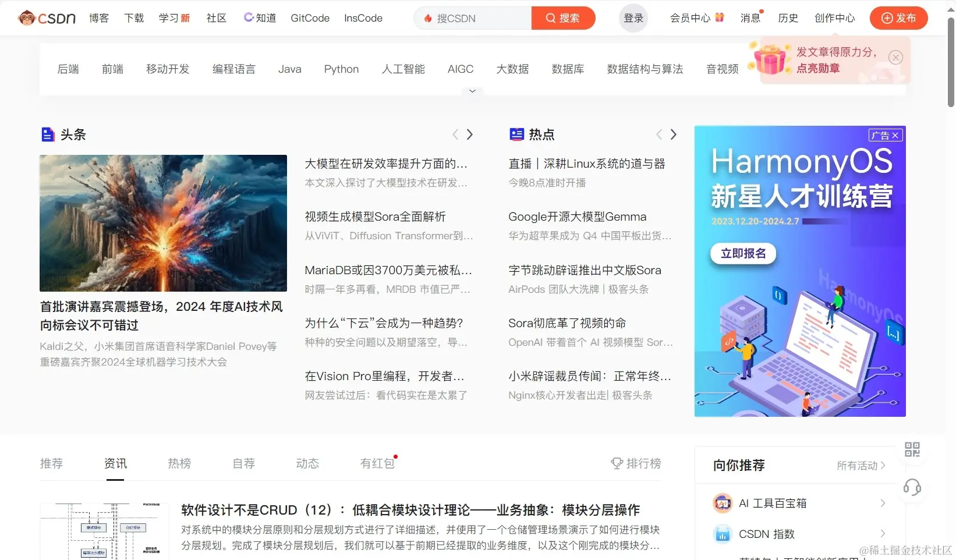Select the 移动开发 category

click(168, 69)
